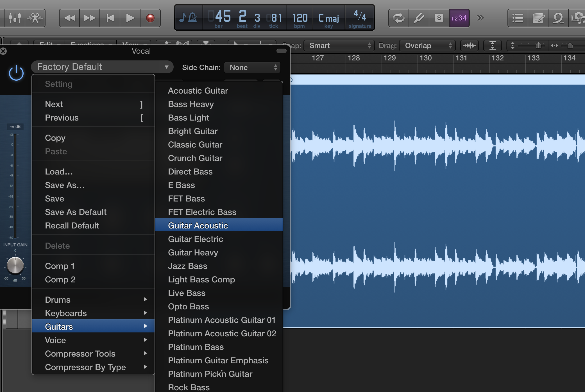Screen dimensions: 585x392
Task: Adjust the Input Gain knob
Action: click(x=15, y=266)
